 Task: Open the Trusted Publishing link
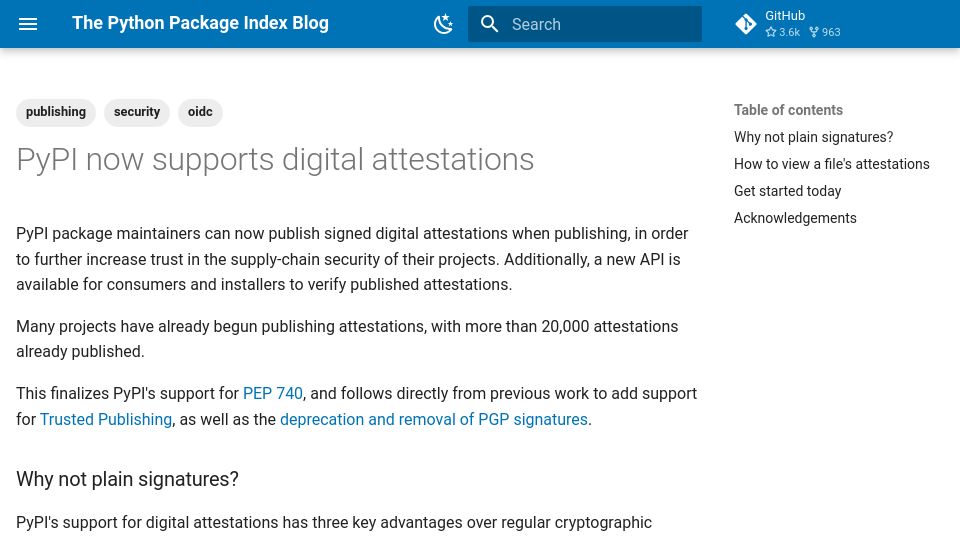click(106, 419)
